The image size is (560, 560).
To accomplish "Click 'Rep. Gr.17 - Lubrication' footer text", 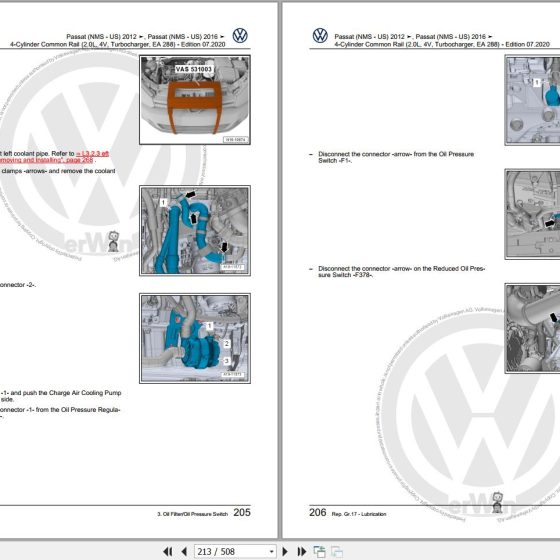I will (359, 514).
